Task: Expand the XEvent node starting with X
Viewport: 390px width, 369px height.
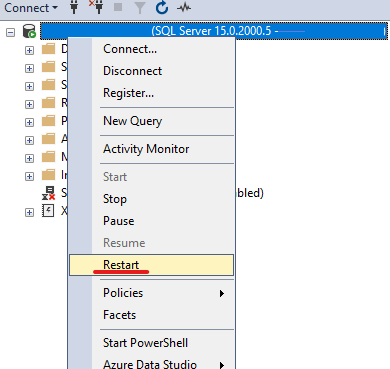Action: coord(29,212)
